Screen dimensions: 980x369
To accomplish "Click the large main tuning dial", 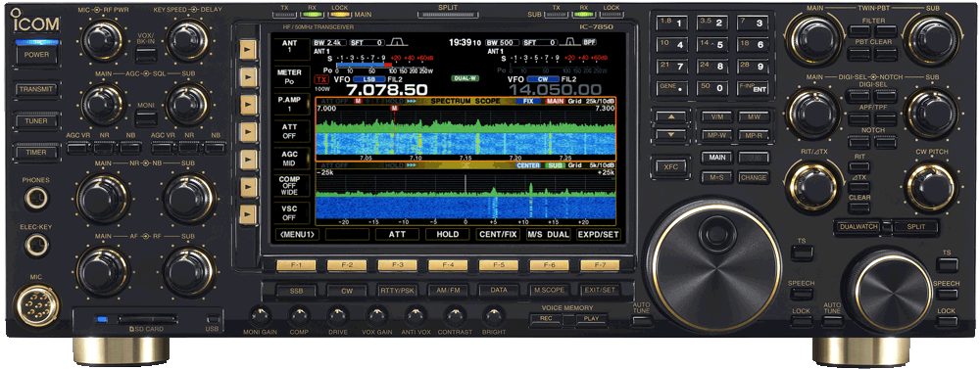I will (x=713, y=266).
